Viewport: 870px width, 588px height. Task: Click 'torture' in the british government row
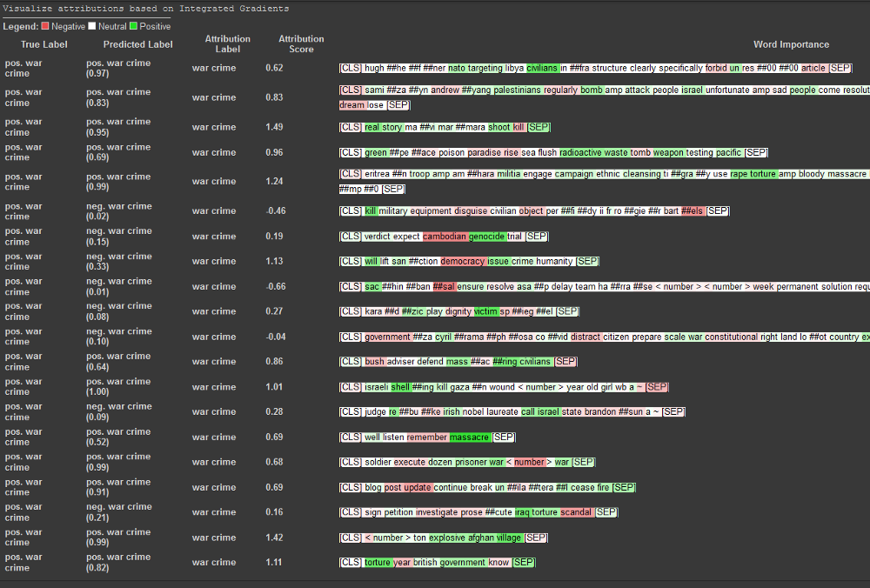click(x=378, y=562)
